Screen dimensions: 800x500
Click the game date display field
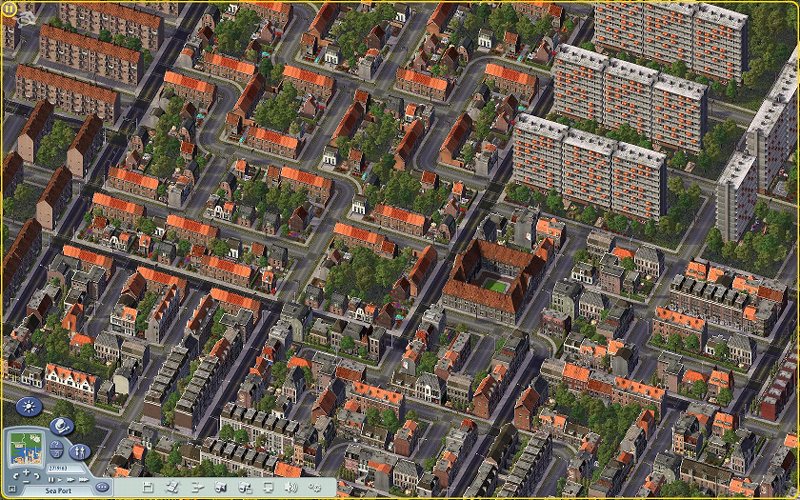click(65, 468)
